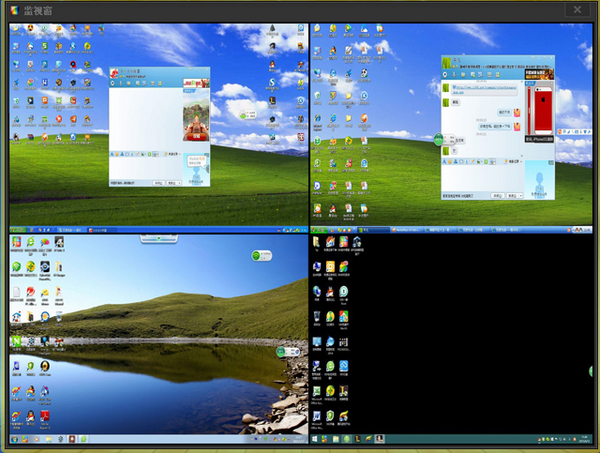Screen dimensions: 600x453
Task: Open the hyperlink in the top-right chat message
Action: point(484,90)
